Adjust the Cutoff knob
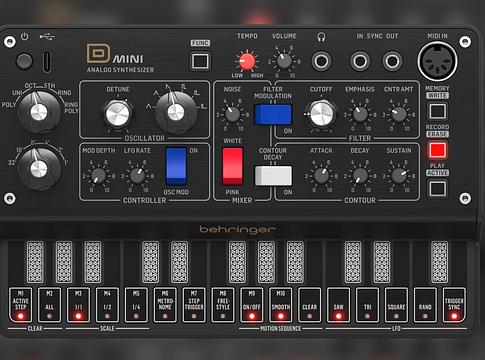The width and height of the screenshot is (485, 360). 321,114
